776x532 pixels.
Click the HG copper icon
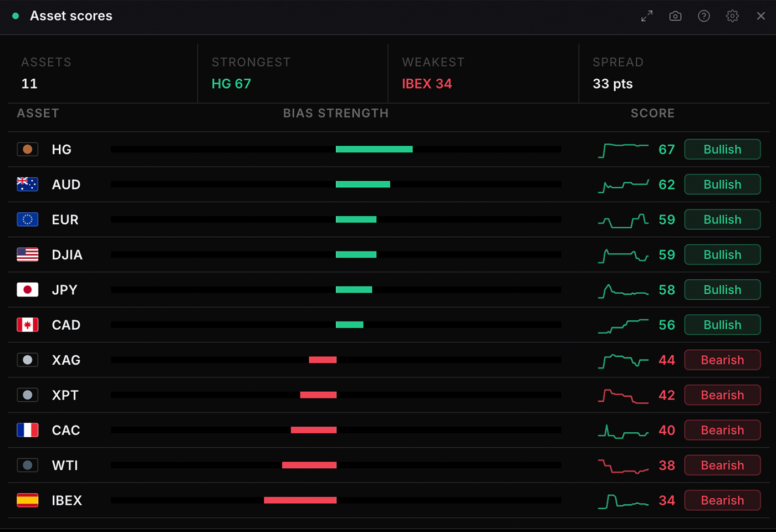(x=28, y=149)
